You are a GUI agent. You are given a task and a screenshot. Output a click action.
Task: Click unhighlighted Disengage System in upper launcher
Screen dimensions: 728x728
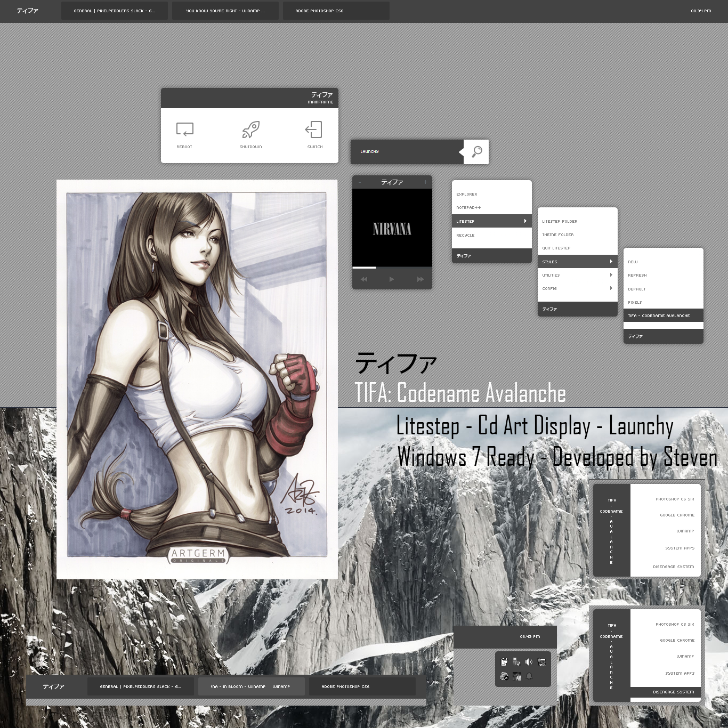[674, 567]
